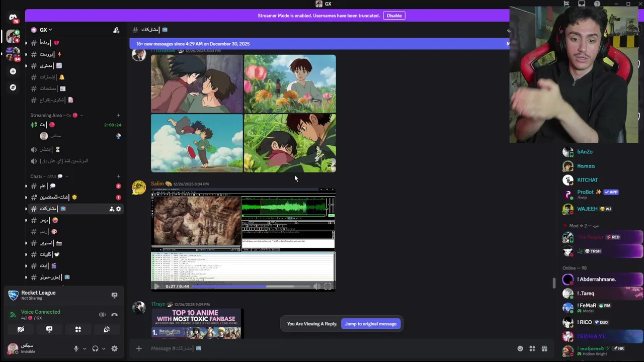Add a server with plus icon
This screenshot has width=644, height=362.
[x=13, y=71]
